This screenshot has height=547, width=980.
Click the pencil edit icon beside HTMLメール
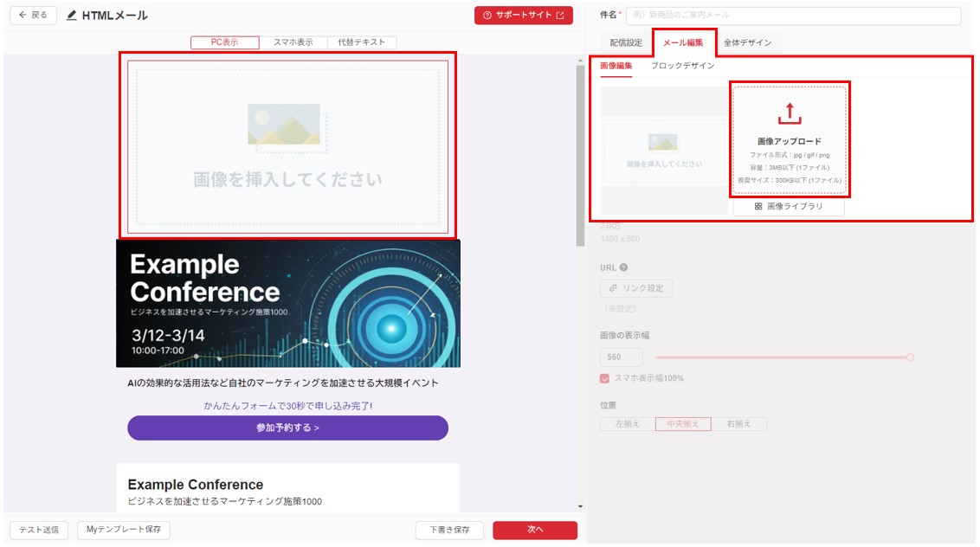pyautogui.click(x=72, y=15)
